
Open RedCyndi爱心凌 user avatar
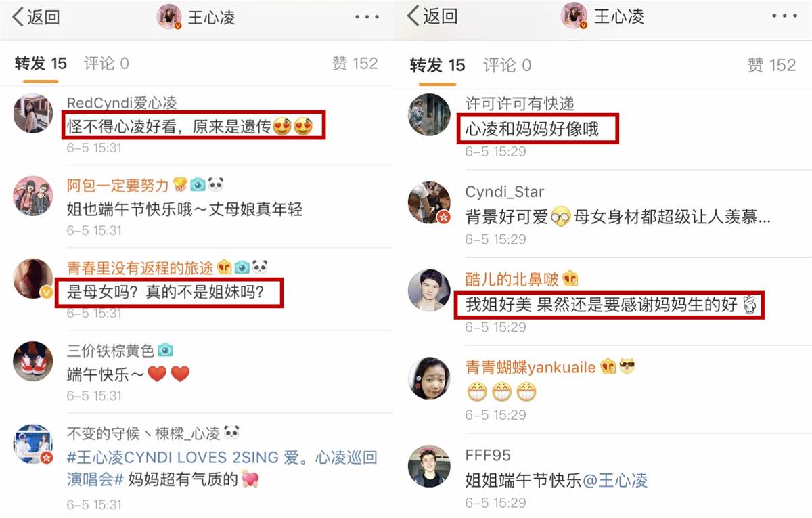pyautogui.click(x=33, y=113)
